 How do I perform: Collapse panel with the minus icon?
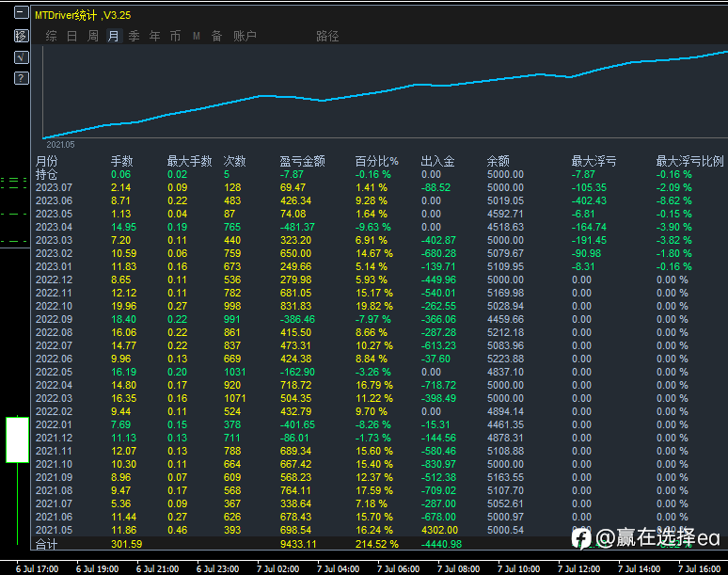tap(22, 12)
